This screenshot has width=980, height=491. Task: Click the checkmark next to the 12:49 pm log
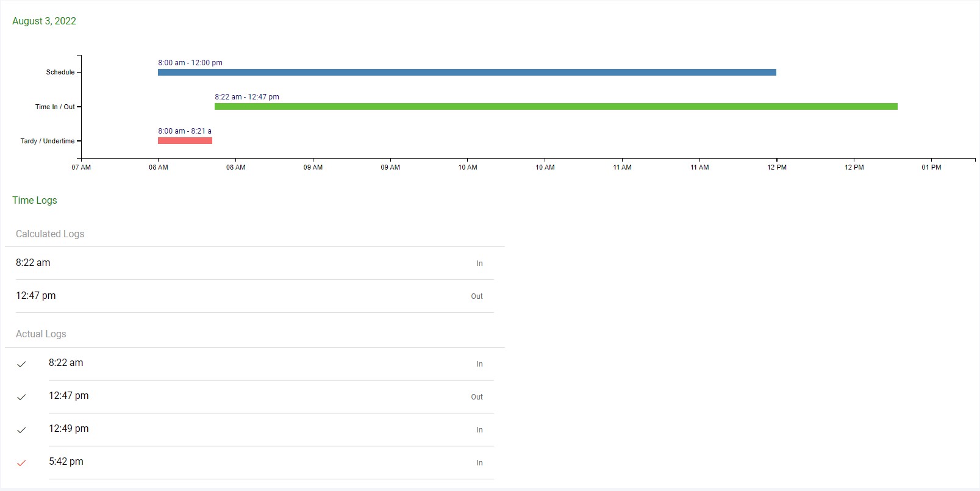(21, 430)
